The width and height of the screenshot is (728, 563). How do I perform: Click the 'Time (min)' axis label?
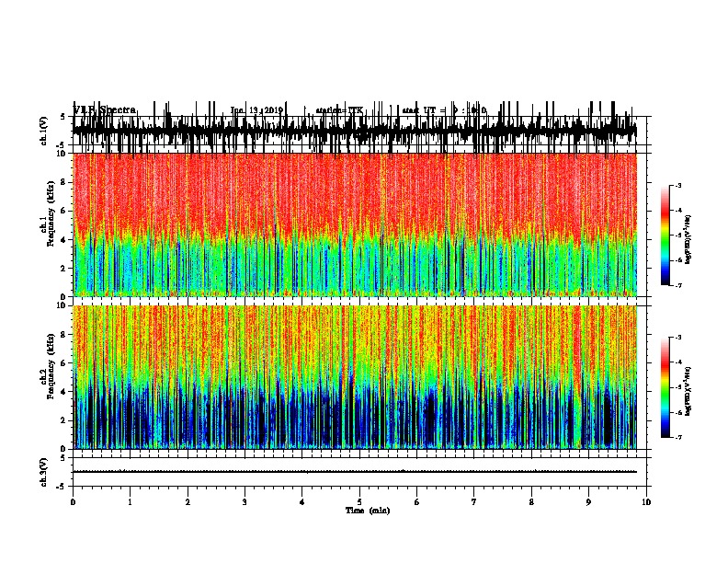[x=368, y=511]
